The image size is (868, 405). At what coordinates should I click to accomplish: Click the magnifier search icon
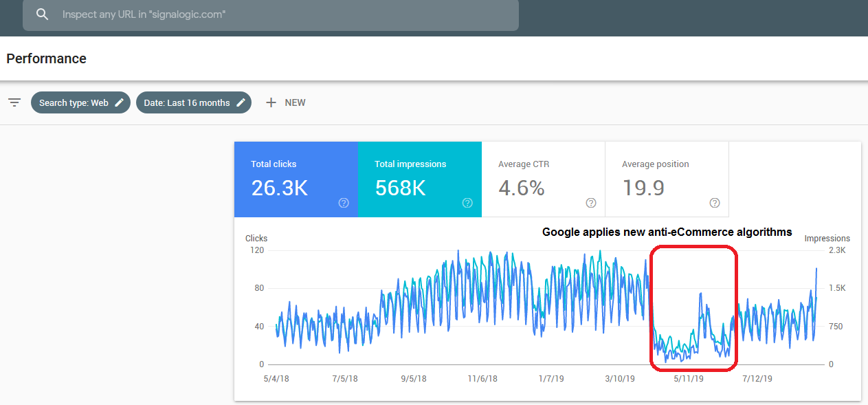point(43,14)
